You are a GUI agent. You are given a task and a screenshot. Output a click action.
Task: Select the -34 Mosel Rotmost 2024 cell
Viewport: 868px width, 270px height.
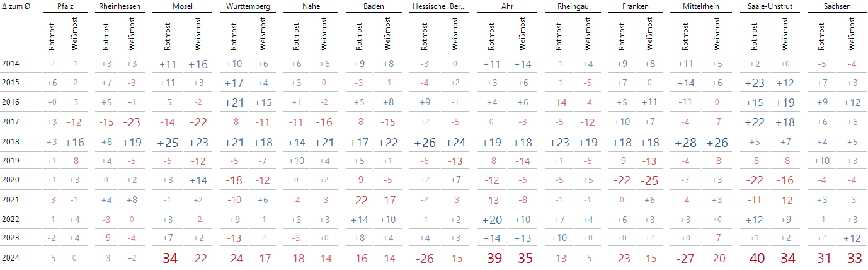(168, 258)
